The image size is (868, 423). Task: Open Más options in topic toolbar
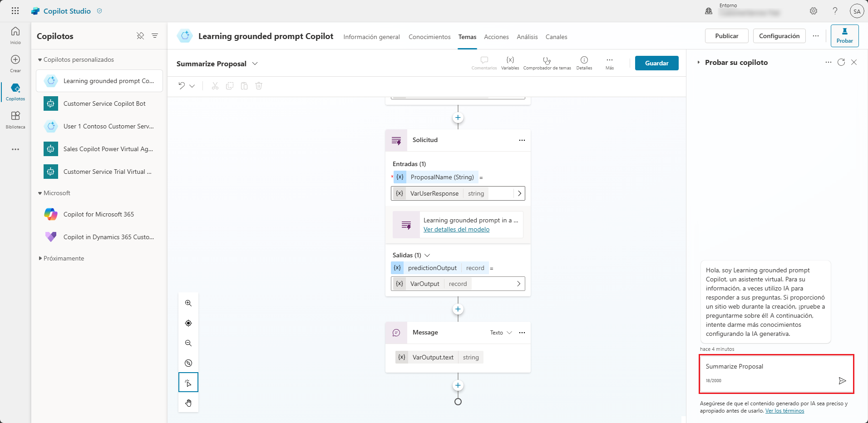pyautogui.click(x=610, y=63)
